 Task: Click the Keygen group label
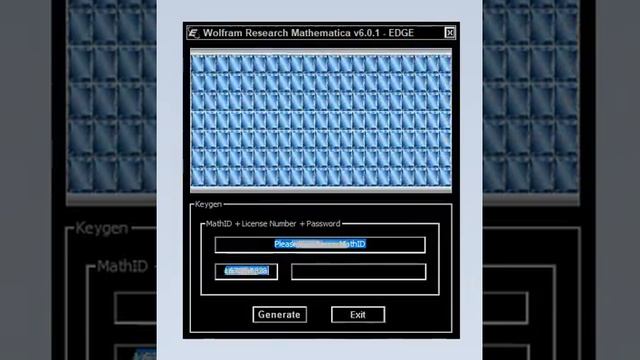208,204
